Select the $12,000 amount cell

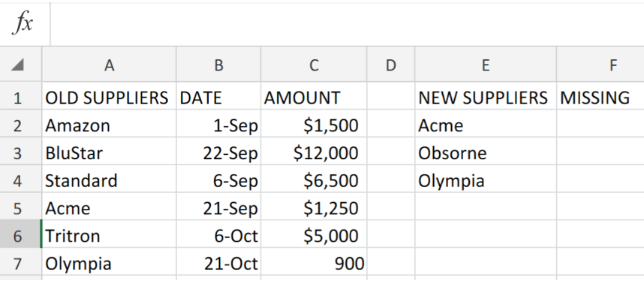pyautogui.click(x=314, y=153)
